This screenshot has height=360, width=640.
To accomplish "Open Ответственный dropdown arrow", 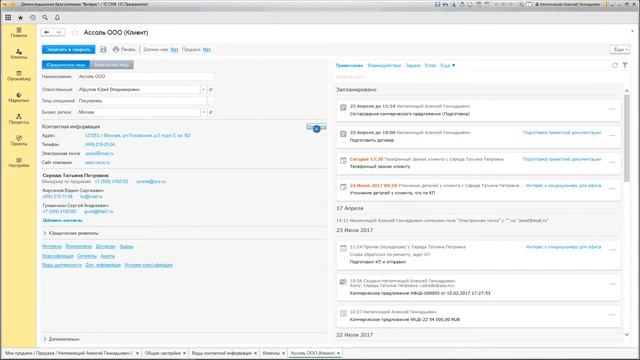I will (x=203, y=89).
